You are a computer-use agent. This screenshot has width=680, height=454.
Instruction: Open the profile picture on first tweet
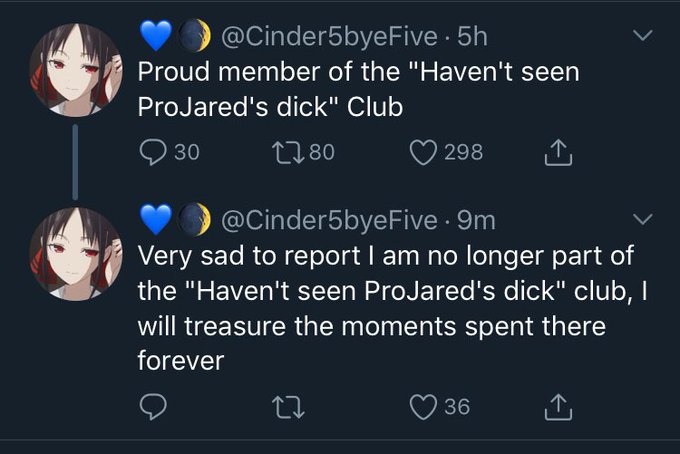click(x=76, y=71)
